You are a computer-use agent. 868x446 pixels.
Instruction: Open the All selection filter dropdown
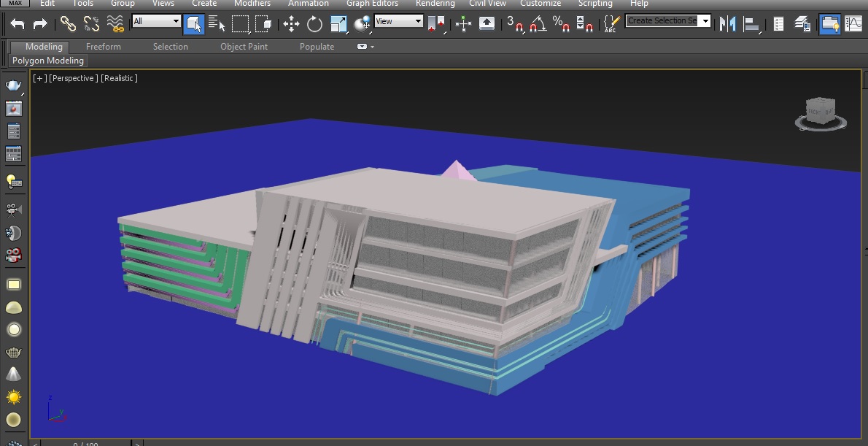(x=156, y=21)
